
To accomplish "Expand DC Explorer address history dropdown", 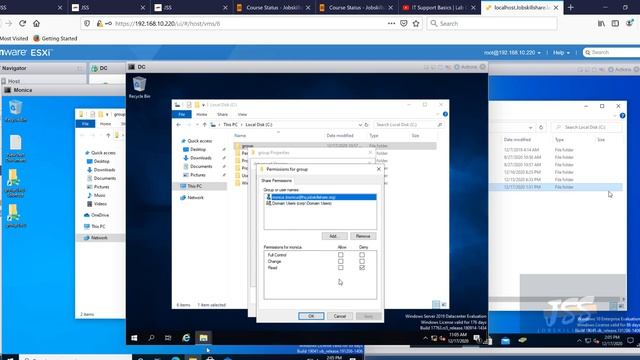I will 360,124.
